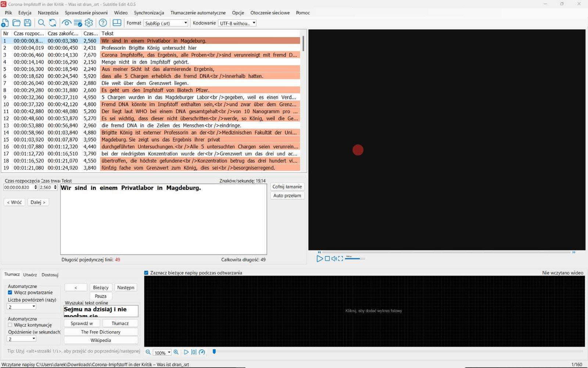
Task: Click the Wikipedia lookup button
Action: 101,340
